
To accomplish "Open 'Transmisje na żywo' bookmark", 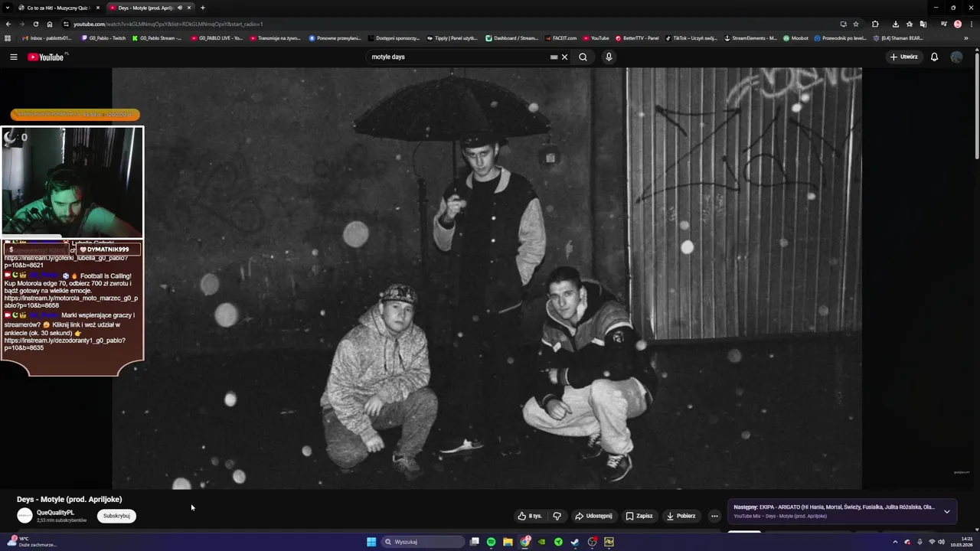I will 275,37.
